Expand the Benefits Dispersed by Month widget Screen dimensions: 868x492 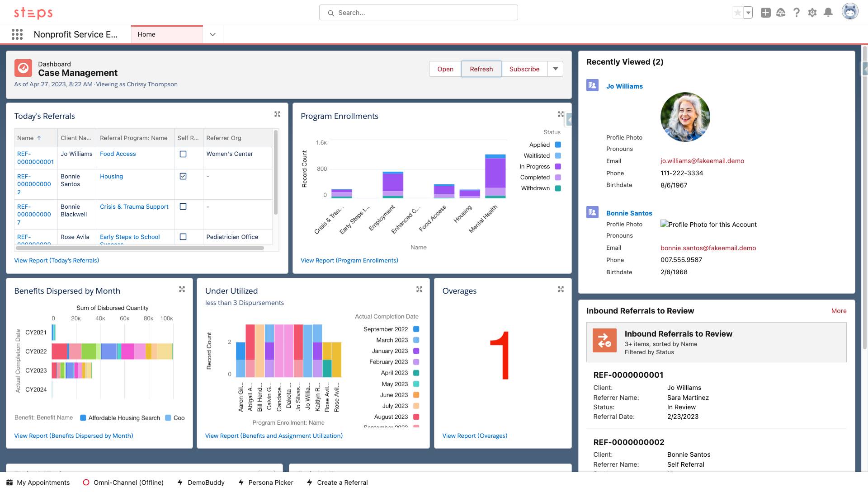[182, 289]
